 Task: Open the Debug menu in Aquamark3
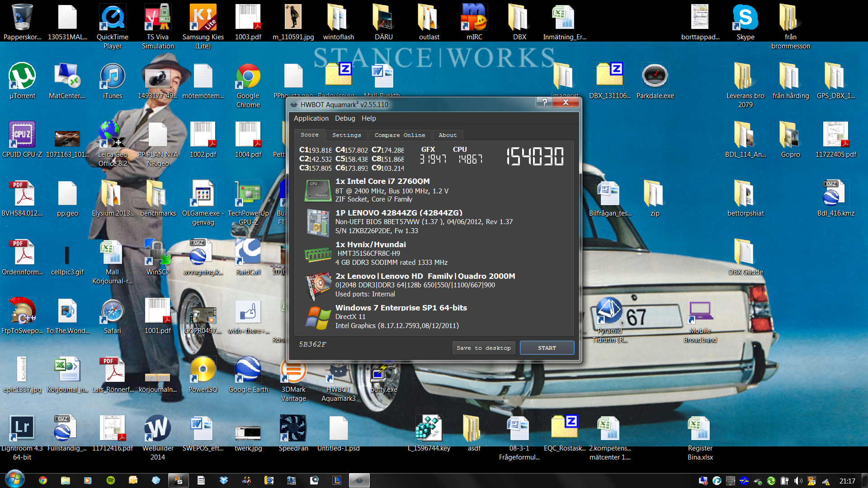tap(345, 118)
